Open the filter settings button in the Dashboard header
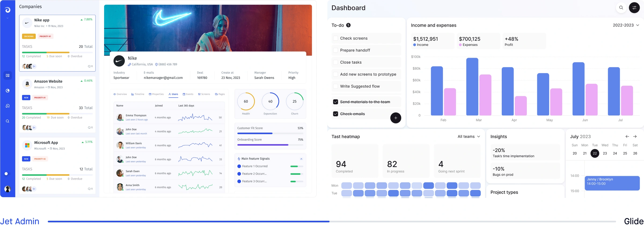This screenshot has width=644, height=228. [634, 8]
